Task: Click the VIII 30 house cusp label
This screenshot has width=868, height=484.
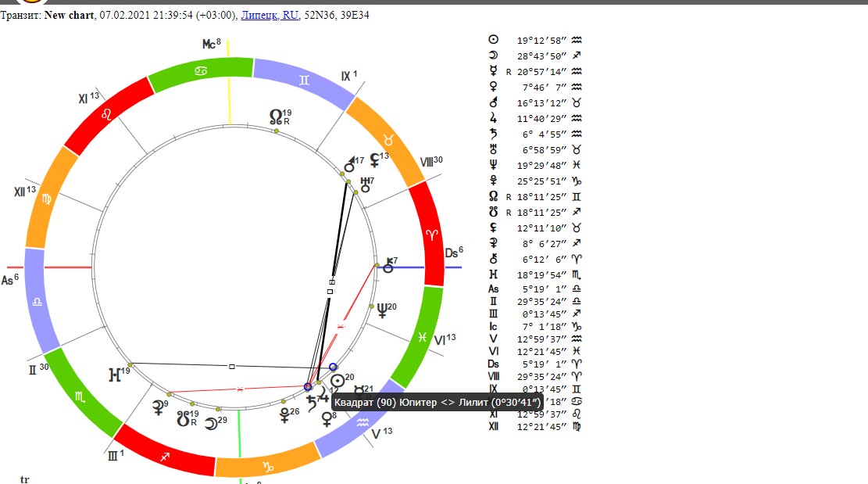Action: pyautogui.click(x=431, y=161)
